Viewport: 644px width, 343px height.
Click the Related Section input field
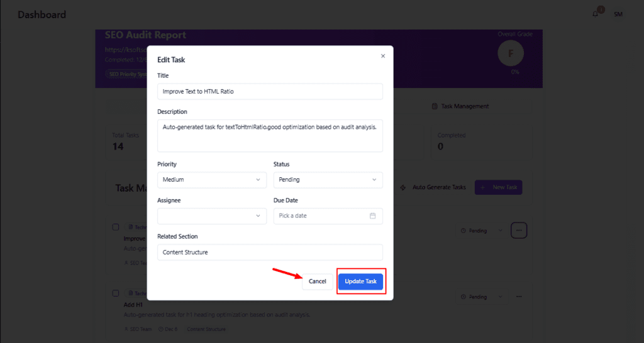pyautogui.click(x=270, y=252)
